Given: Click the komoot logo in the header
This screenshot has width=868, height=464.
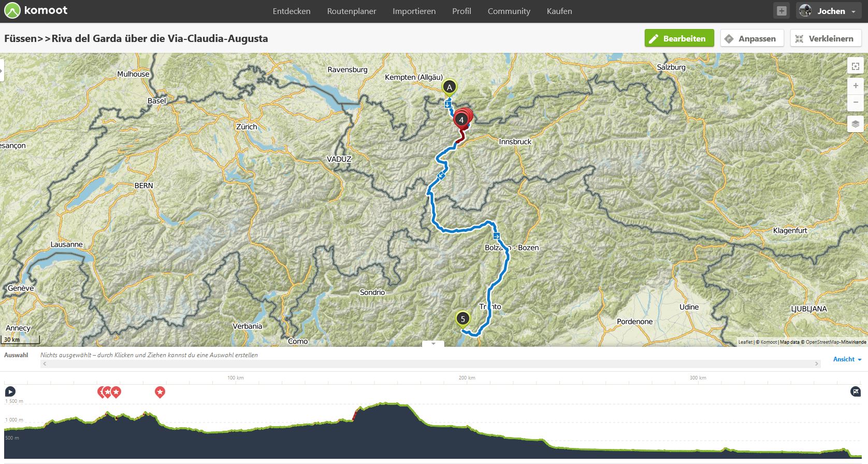Looking at the screenshot, I should (x=36, y=11).
